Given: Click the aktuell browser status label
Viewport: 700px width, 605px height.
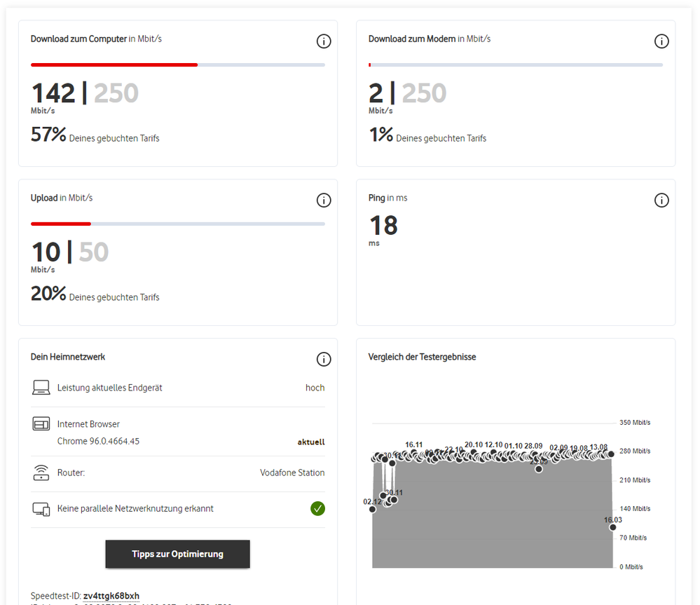Looking at the screenshot, I should [x=311, y=442].
